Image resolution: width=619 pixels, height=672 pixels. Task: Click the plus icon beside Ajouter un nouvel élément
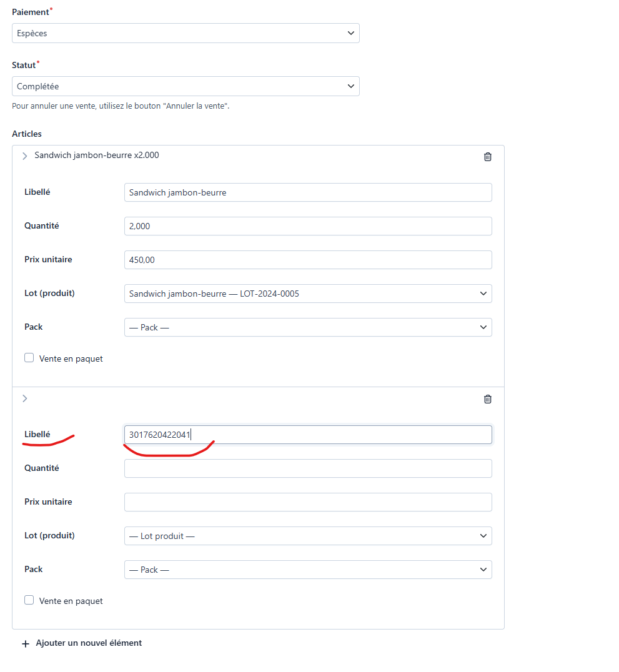[26, 644]
